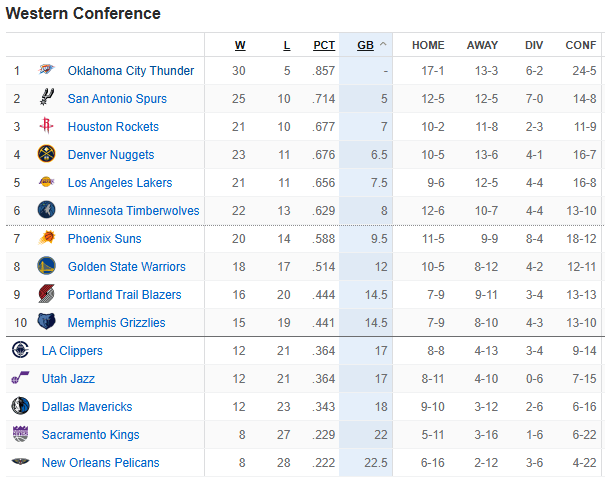605x488 pixels.
Task: Open the Memphis Grizzlies team link
Action: click(116, 323)
